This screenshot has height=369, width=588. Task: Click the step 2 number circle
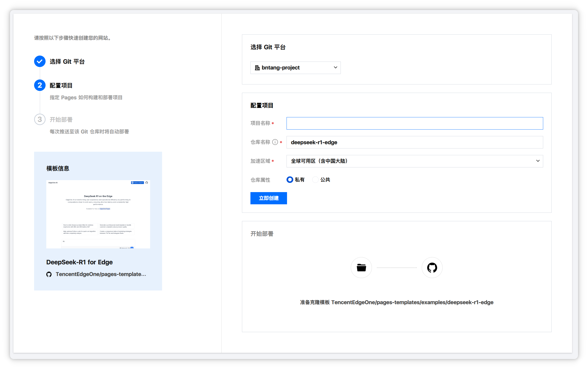40,85
